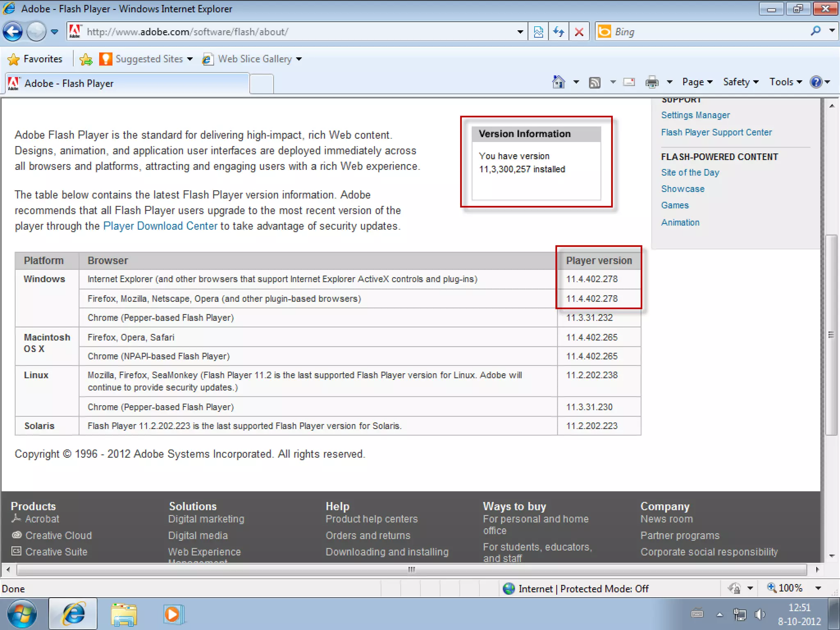Open the recent pages dropdown arrow

point(55,32)
